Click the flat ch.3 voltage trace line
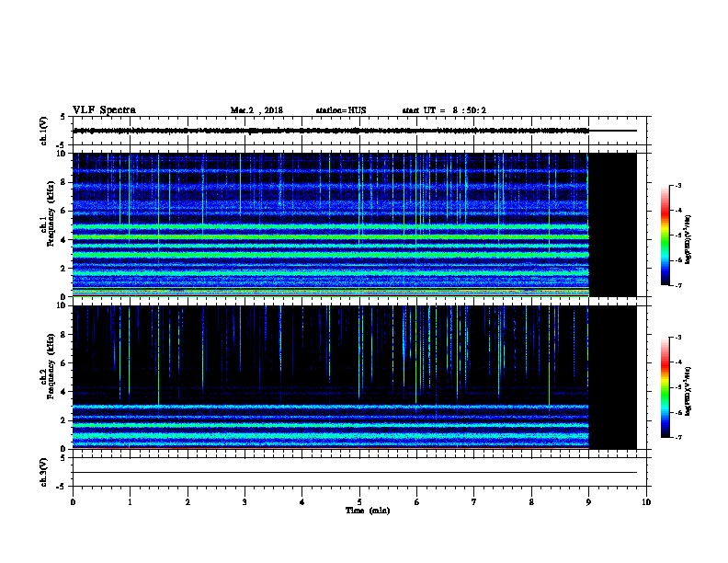The width and height of the screenshot is (728, 563). (x=355, y=473)
